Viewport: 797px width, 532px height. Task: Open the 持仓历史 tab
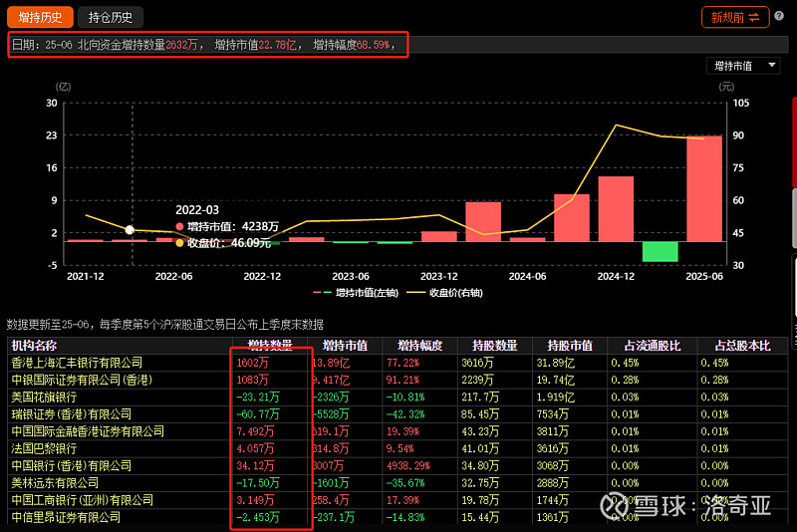point(111,17)
